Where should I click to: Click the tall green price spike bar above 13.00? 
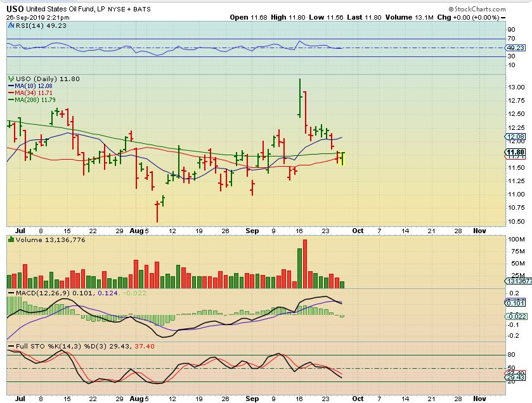tap(299, 98)
